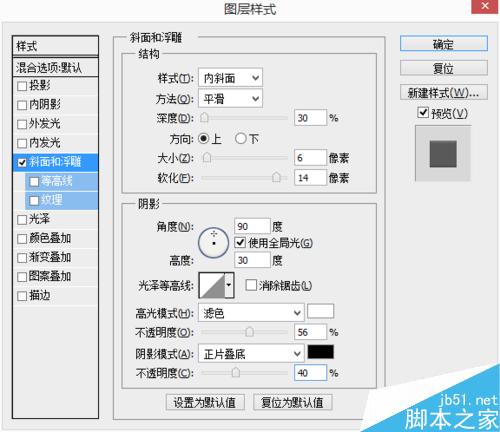Select the 纹理 texture entry label

point(52,200)
